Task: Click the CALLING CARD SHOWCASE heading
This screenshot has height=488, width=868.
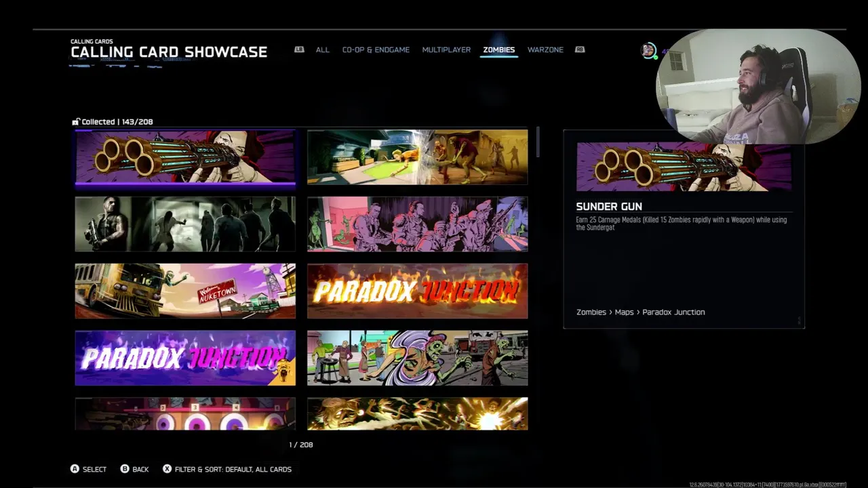Action: pos(169,52)
